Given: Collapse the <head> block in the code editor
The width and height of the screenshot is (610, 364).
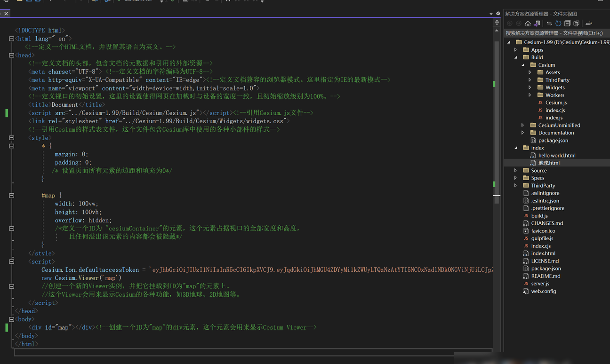Looking at the screenshot, I should point(11,55).
